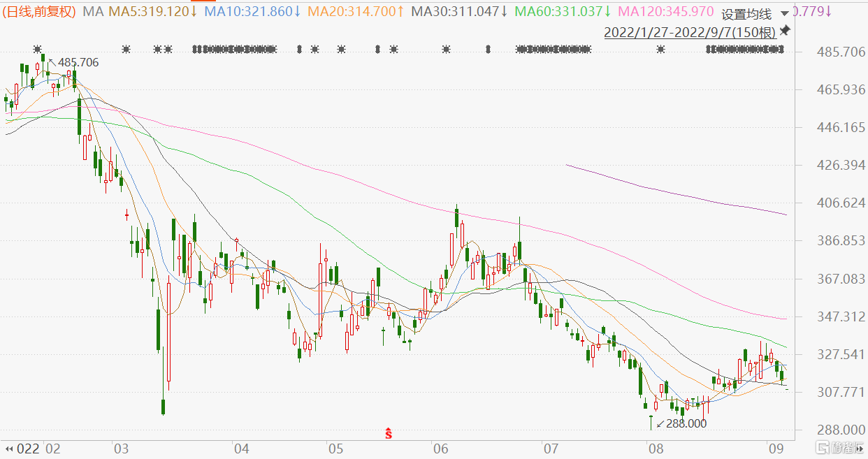The image size is (868, 459).
Task: Click the red S marker on the time axis
Action: tap(389, 434)
